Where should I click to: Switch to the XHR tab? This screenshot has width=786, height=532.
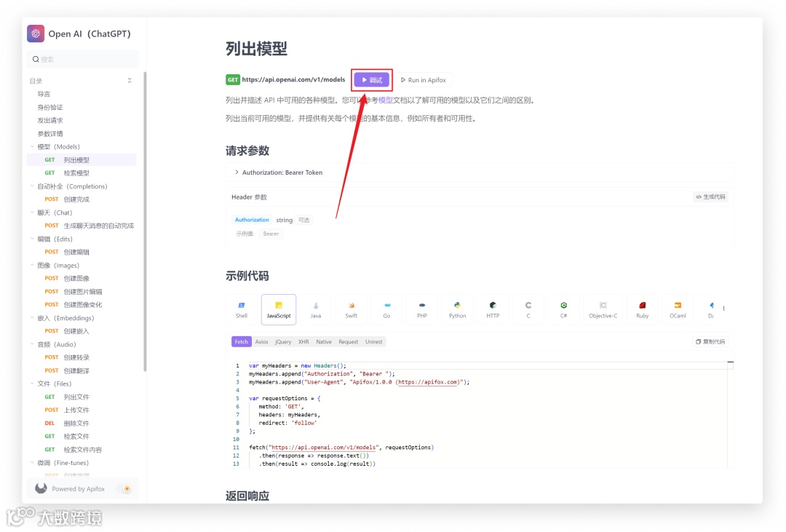pyautogui.click(x=303, y=341)
